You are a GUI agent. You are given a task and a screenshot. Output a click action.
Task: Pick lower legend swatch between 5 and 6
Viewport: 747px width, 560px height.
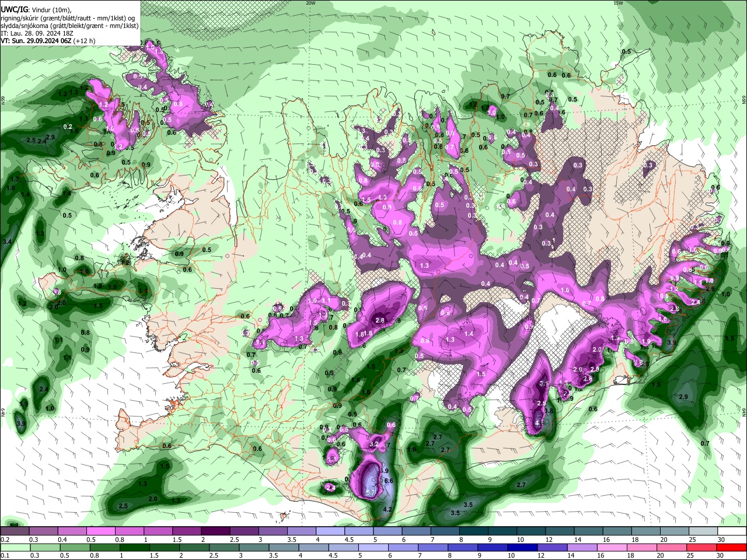[374, 548]
